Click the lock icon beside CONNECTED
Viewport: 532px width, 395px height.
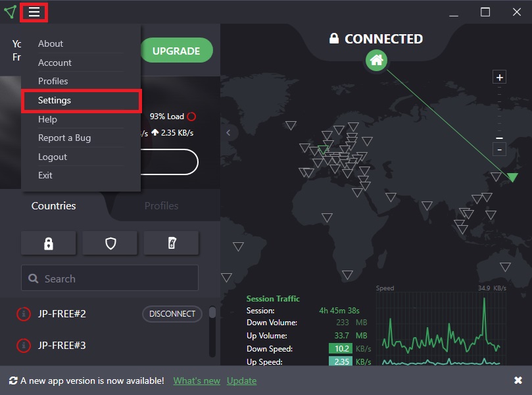coord(334,38)
